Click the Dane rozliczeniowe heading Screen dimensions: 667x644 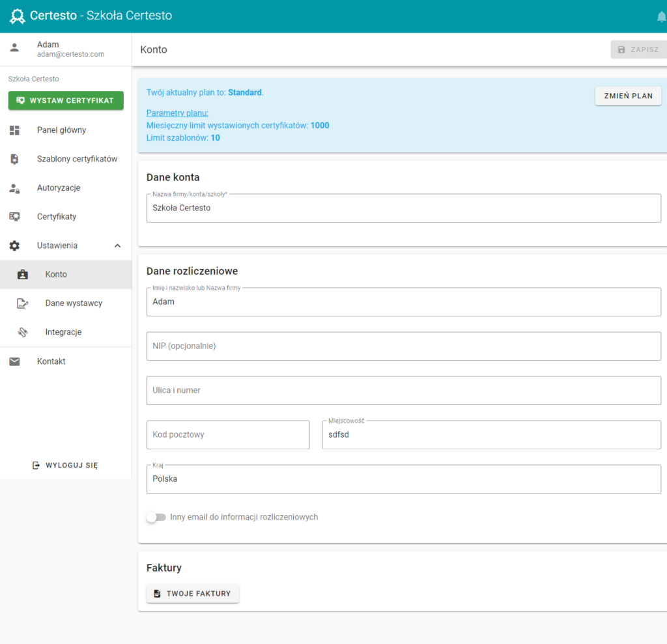pos(192,272)
